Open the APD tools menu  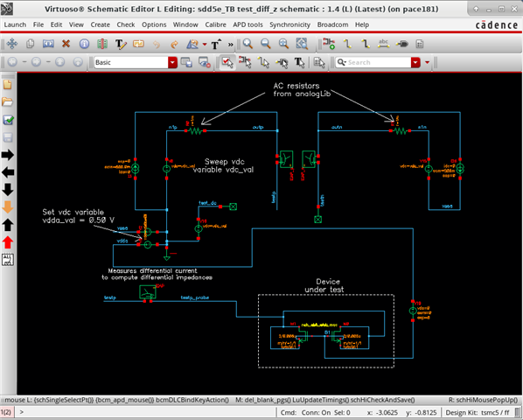pyautogui.click(x=248, y=24)
